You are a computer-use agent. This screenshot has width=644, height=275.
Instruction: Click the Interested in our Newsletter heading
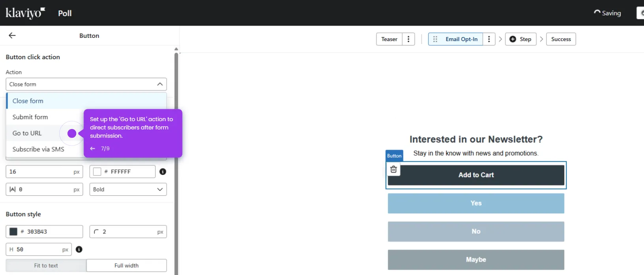[476, 139]
